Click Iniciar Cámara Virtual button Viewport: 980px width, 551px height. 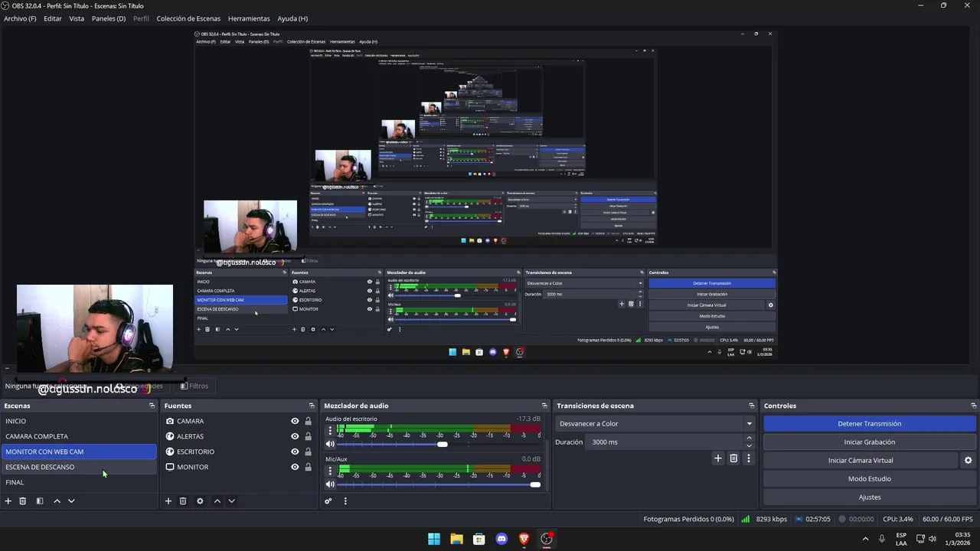[861, 461]
